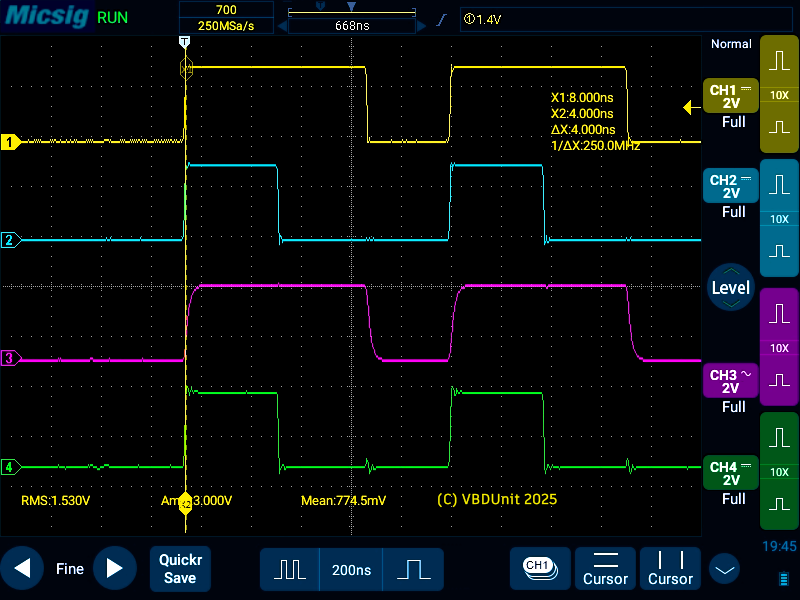Click the falling pulse icon below the CH2 10X label
The width and height of the screenshot is (800, 600).
click(x=779, y=250)
